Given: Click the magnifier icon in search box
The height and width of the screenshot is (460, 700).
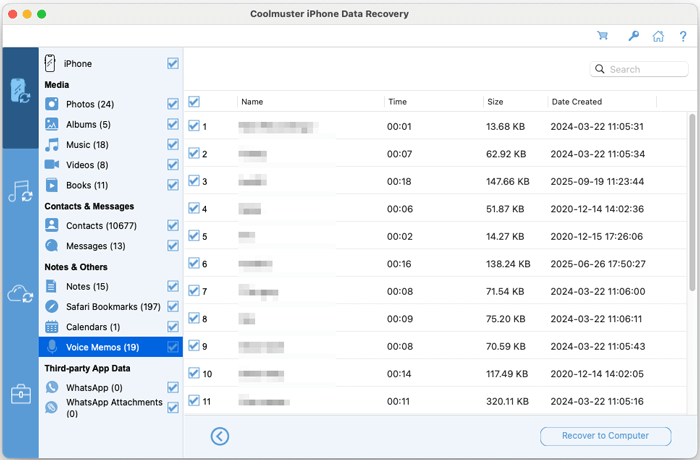Looking at the screenshot, I should (600, 69).
